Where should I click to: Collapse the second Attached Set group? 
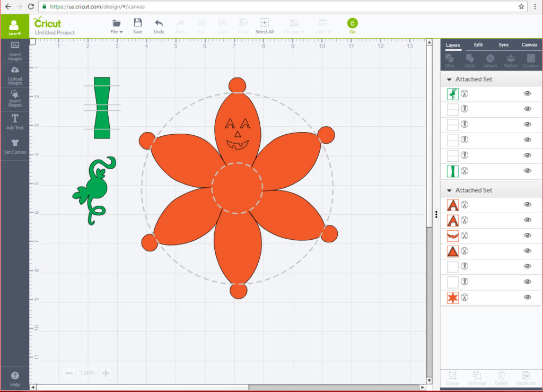449,190
